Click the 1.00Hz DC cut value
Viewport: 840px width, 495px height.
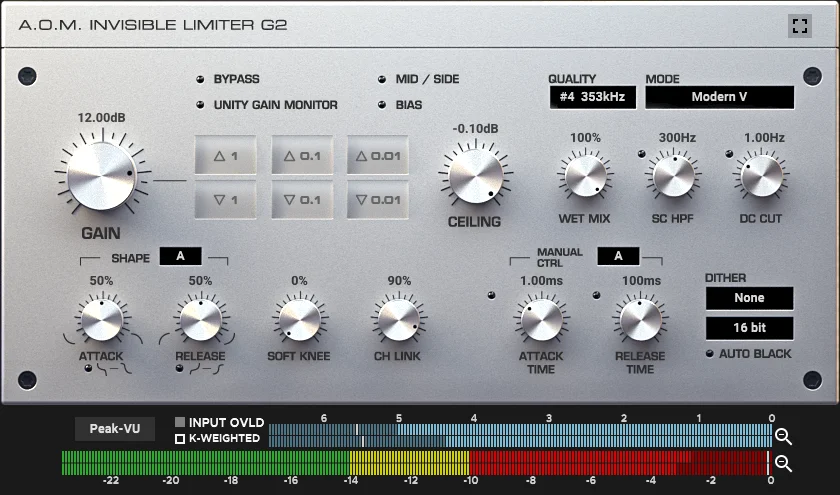pyautogui.click(x=764, y=138)
